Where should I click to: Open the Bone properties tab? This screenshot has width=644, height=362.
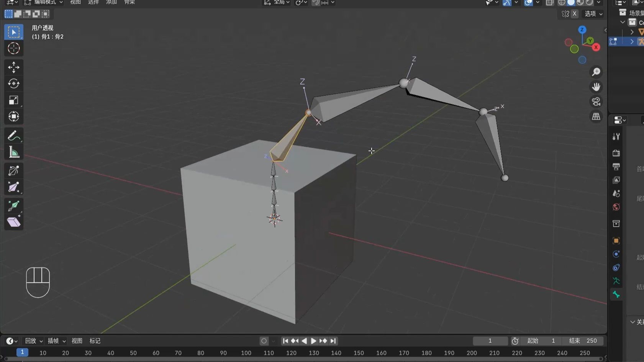point(616,294)
